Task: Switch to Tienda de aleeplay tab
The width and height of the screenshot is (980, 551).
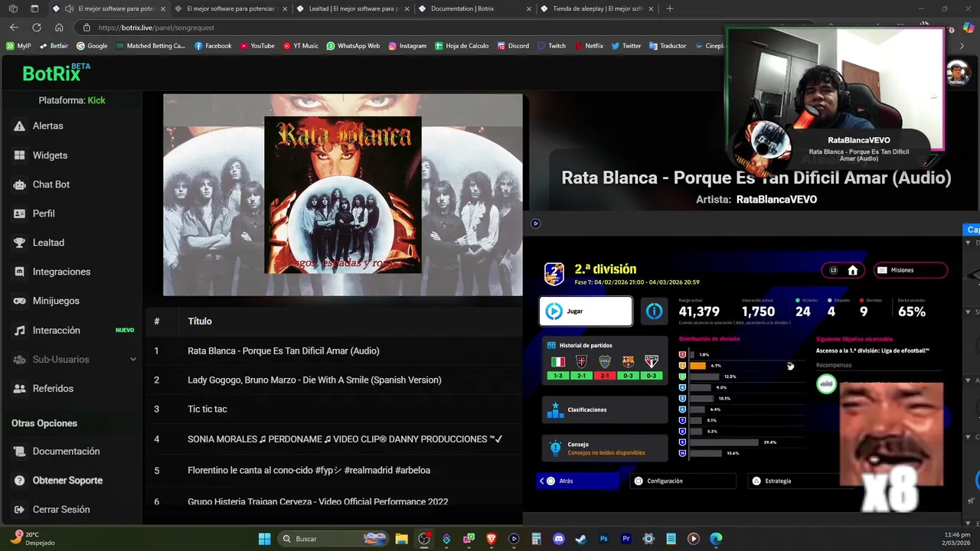Action: (x=598, y=8)
